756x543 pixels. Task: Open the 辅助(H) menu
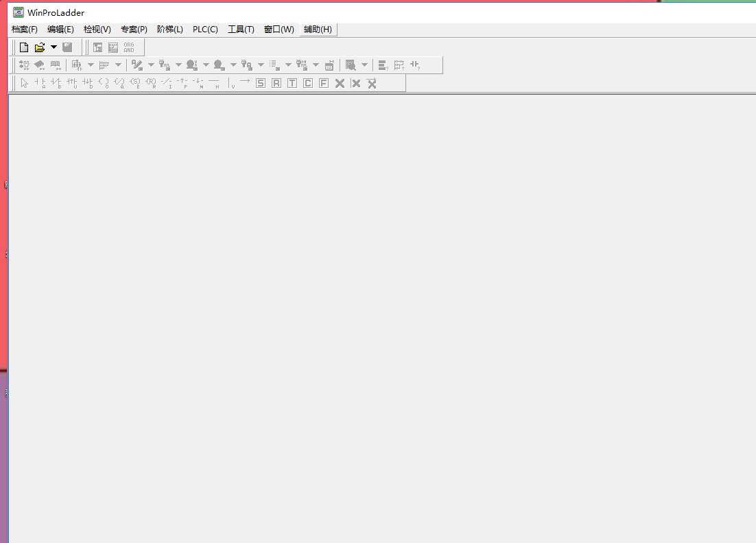pyautogui.click(x=318, y=30)
